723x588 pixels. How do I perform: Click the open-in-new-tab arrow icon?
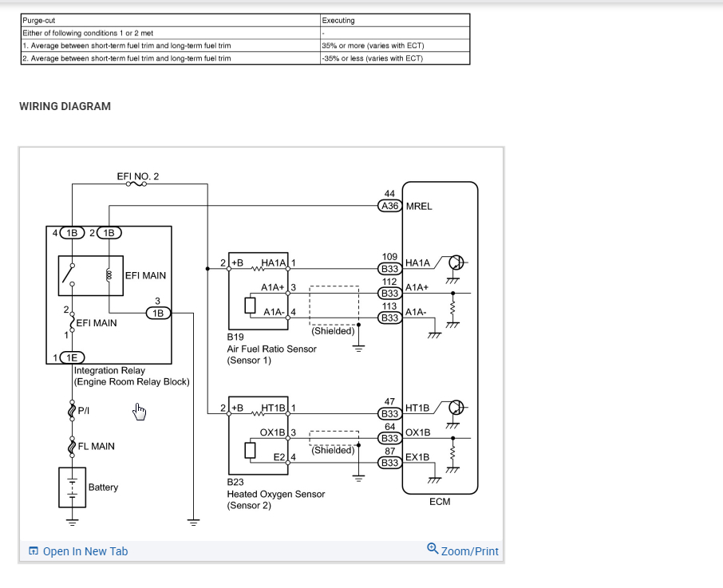[x=34, y=551]
